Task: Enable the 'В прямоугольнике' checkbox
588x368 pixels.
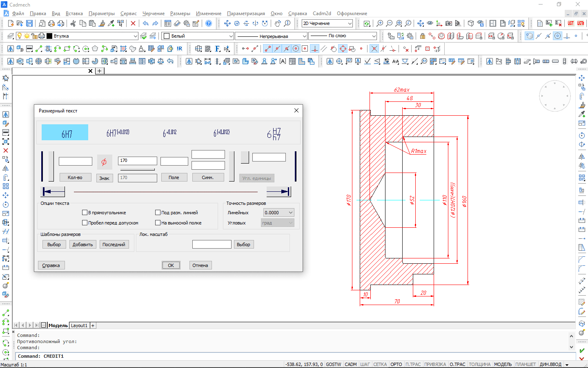Action: [85, 213]
